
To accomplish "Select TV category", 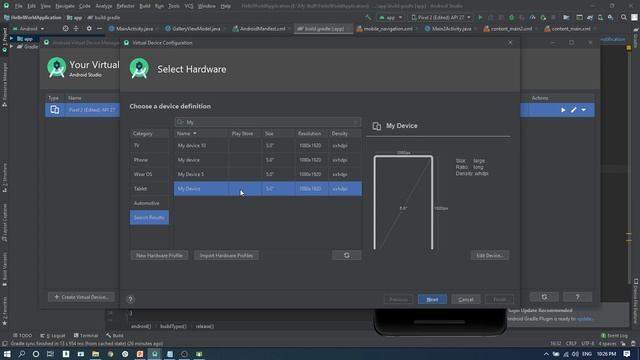I will 149,145.
